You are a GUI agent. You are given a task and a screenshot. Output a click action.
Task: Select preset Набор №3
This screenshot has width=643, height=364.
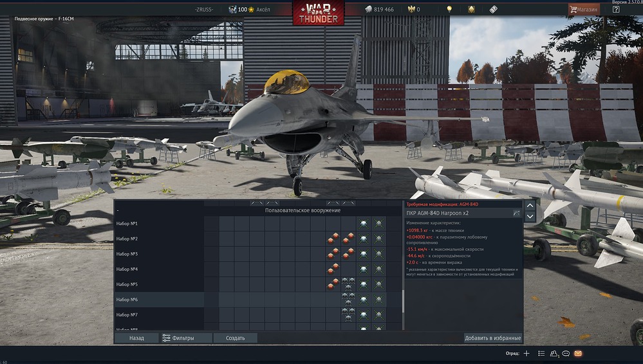tap(159, 254)
